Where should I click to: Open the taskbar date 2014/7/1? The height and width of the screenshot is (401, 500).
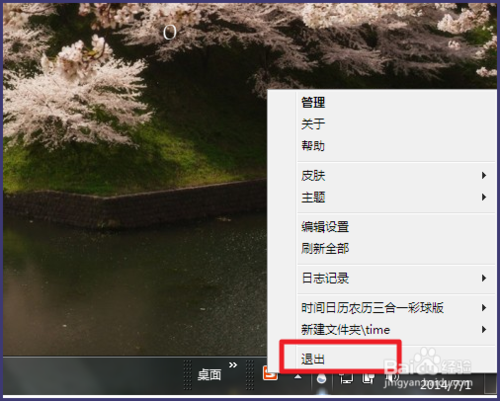tap(446, 385)
